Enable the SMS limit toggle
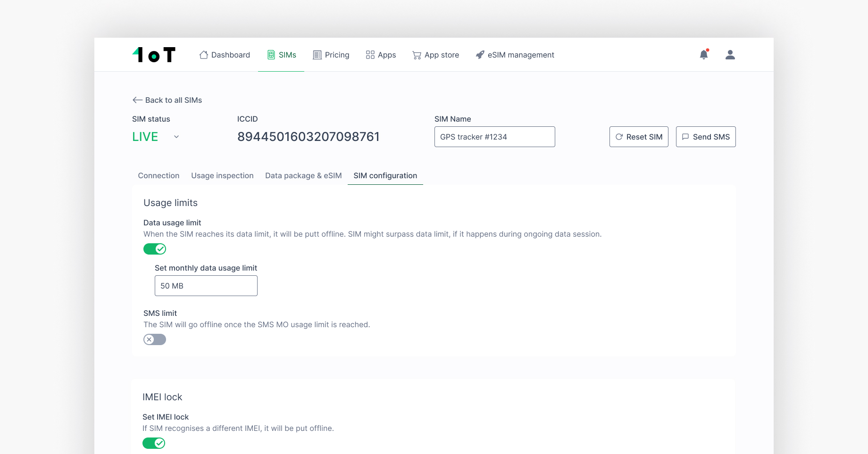 click(x=154, y=339)
